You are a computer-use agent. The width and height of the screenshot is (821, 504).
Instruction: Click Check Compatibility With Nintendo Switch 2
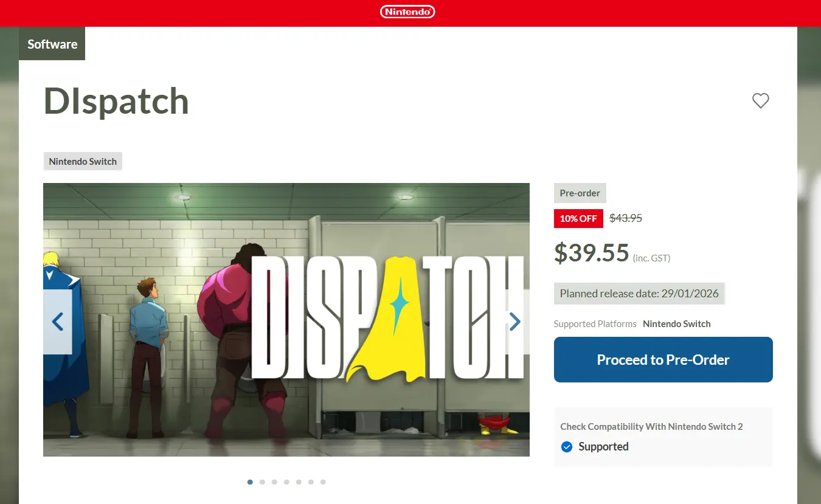651,427
